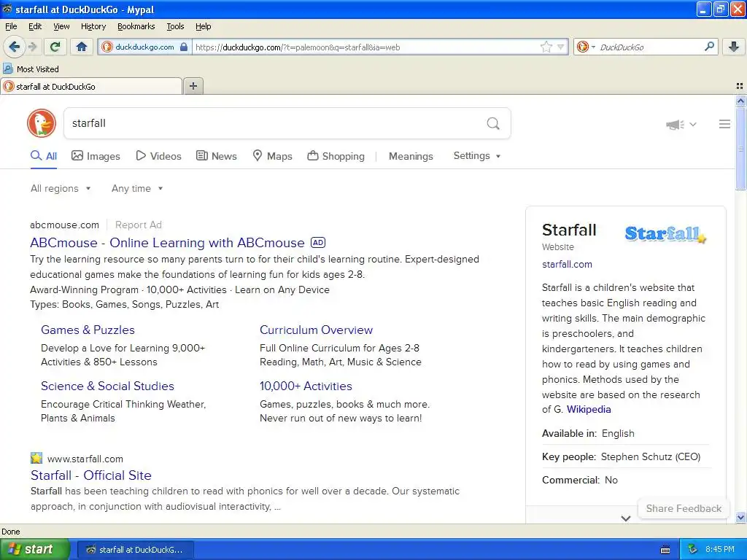This screenshot has width=747, height=560.
Task: Select the 'starfall at DuckDuckGo' browser tab
Action: click(91, 86)
